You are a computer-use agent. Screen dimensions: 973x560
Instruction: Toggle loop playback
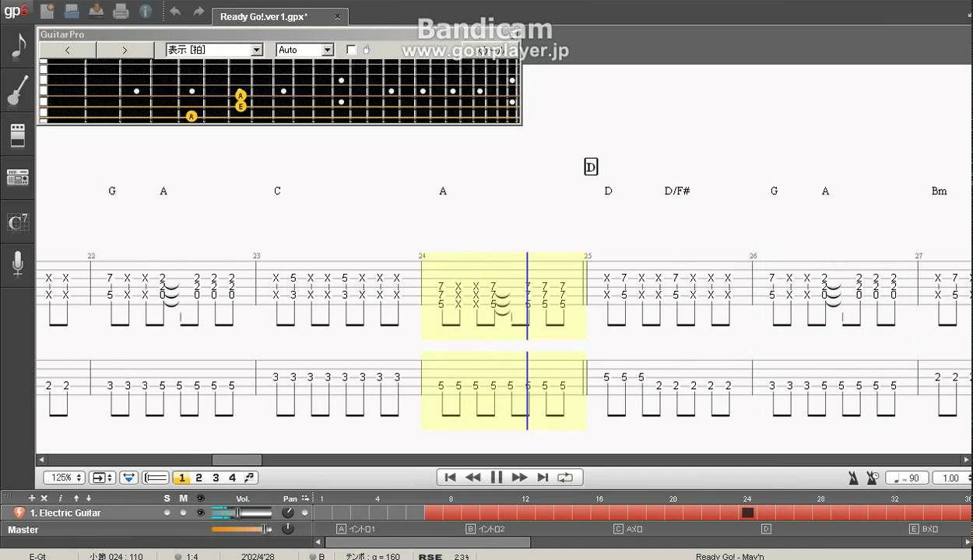click(x=566, y=478)
